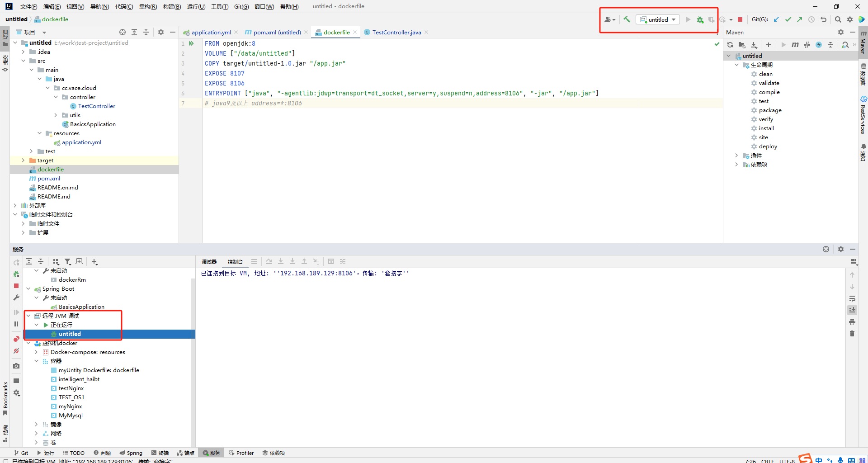Open 重构(R) menu
Viewport: 868px width, 463px height.
pos(148,6)
